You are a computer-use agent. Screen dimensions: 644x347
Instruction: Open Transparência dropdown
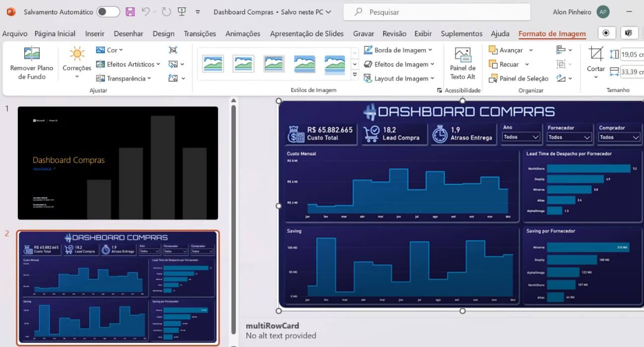(x=123, y=78)
